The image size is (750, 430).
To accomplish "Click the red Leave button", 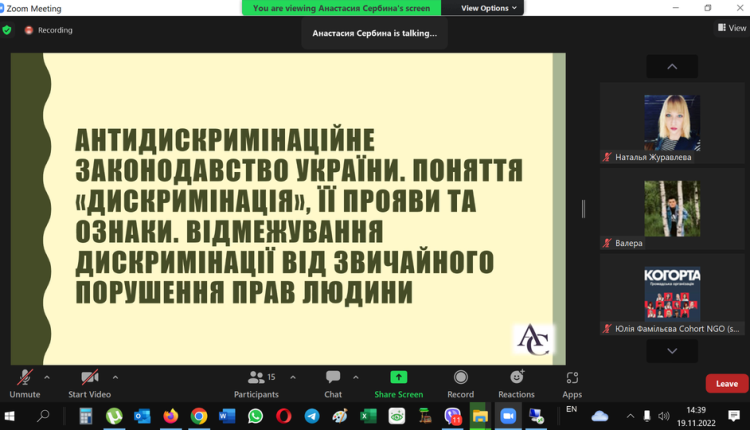I will (726, 383).
